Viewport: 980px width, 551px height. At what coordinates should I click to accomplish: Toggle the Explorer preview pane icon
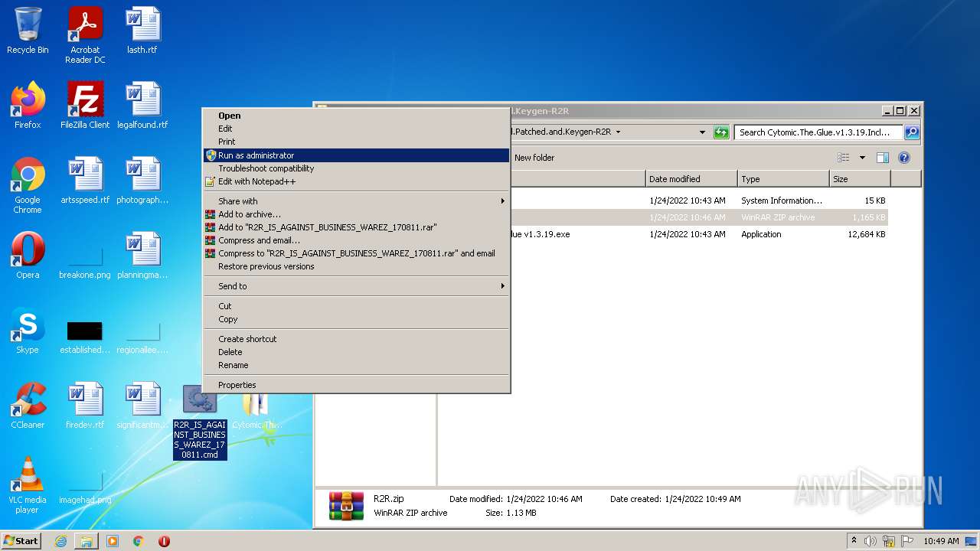pyautogui.click(x=883, y=158)
